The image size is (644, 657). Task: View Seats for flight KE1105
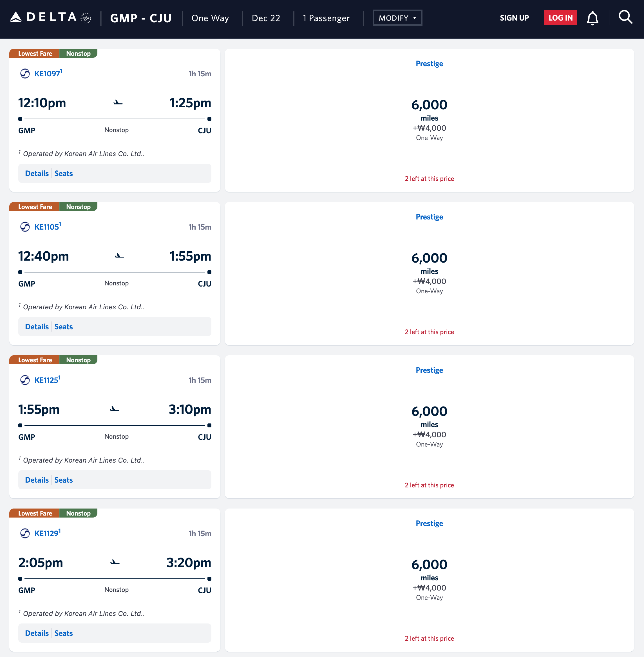64,327
